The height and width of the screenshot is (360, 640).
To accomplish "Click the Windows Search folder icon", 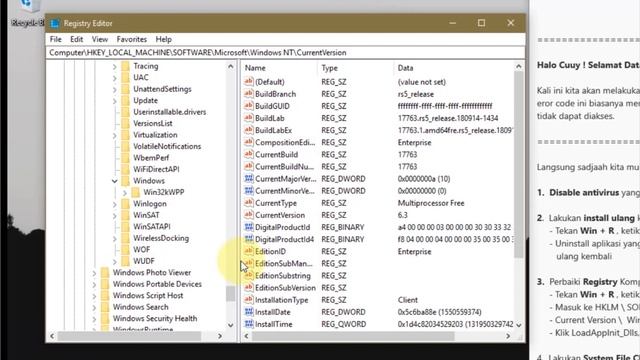I will [x=105, y=307].
